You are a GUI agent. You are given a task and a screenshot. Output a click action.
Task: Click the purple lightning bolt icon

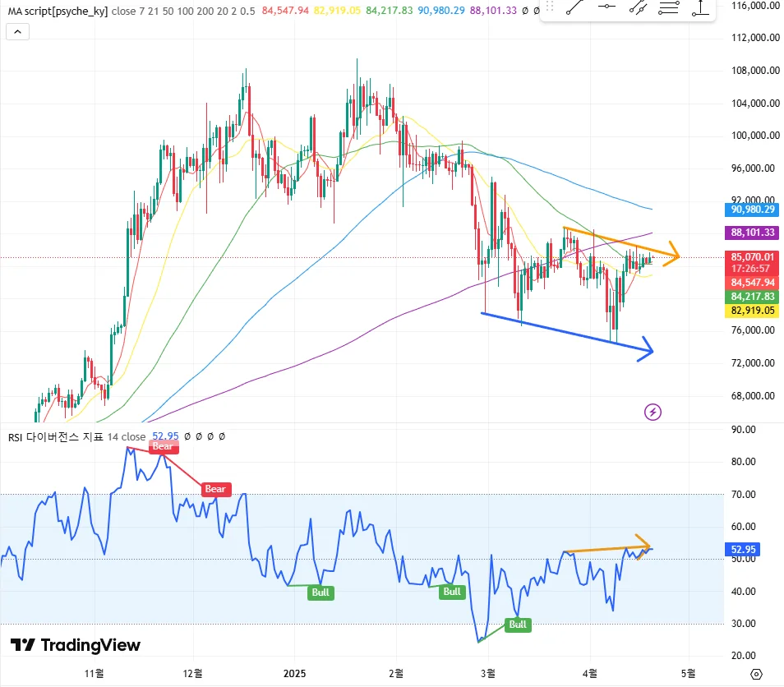pyautogui.click(x=653, y=412)
